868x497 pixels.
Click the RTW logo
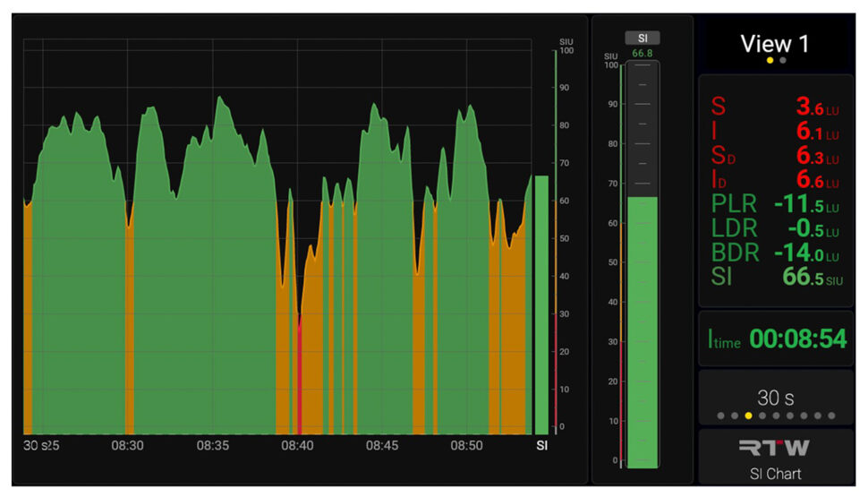pyautogui.click(x=775, y=448)
